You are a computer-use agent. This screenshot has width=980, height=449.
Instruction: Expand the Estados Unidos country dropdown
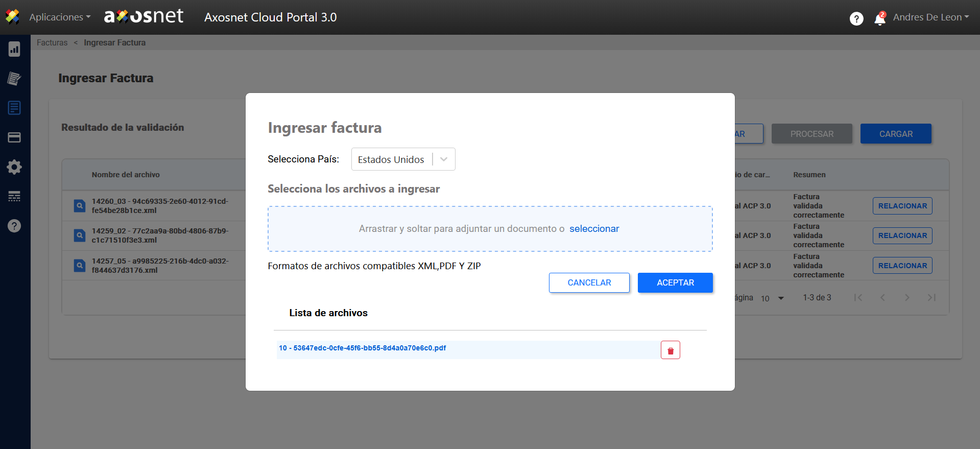click(x=443, y=159)
